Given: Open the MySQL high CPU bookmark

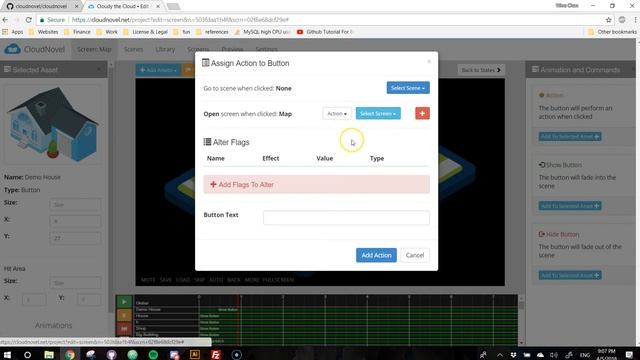Looking at the screenshot, I should tap(262, 32).
